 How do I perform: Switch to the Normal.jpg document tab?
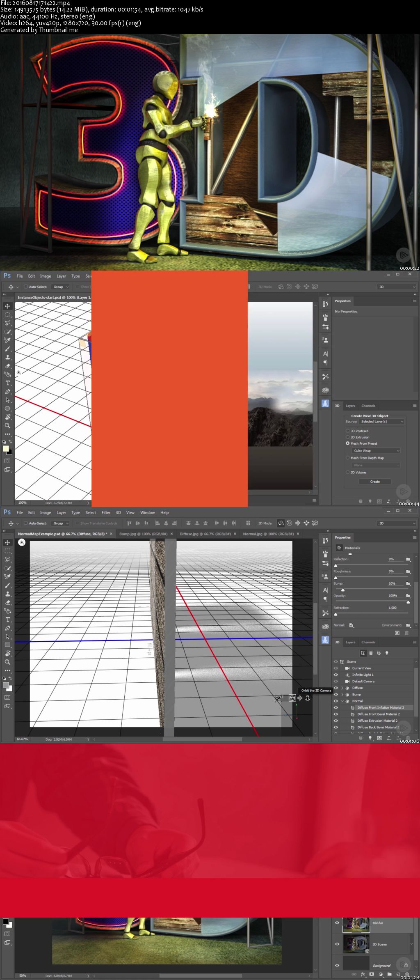coord(268,534)
